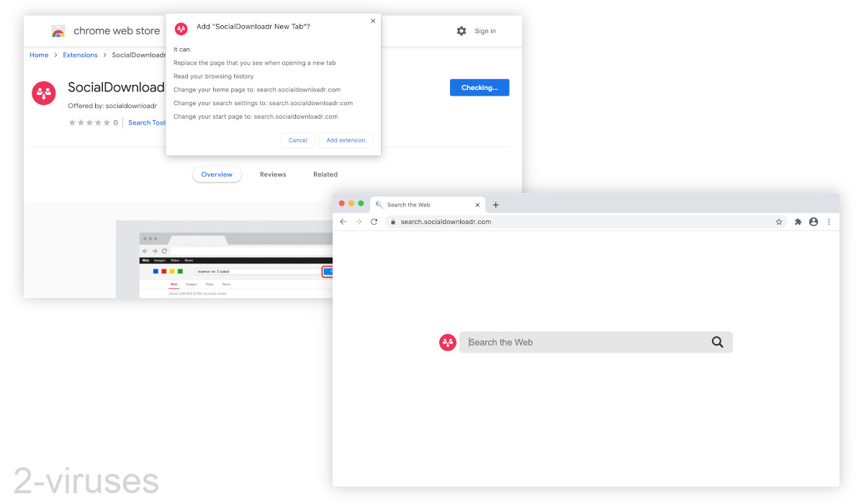Image resolution: width=864 pixels, height=504 pixels.
Task: Click 'Change your home page to' permission line
Action: point(257,89)
